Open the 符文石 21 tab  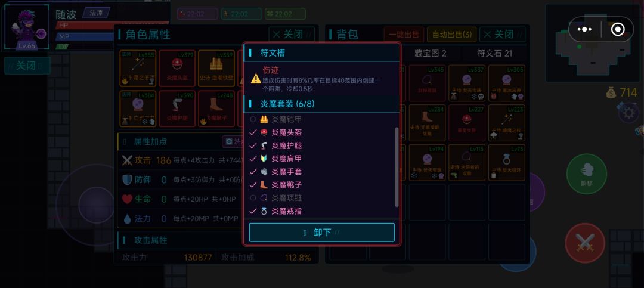[x=494, y=54]
